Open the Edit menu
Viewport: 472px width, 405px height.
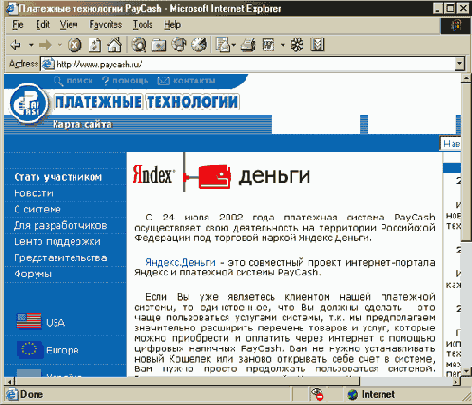(x=43, y=25)
